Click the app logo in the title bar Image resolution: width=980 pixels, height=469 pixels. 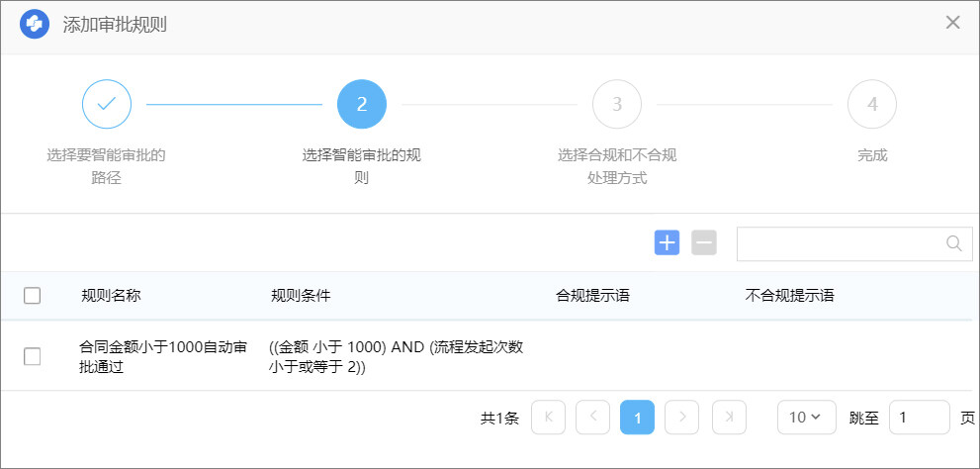point(35,23)
